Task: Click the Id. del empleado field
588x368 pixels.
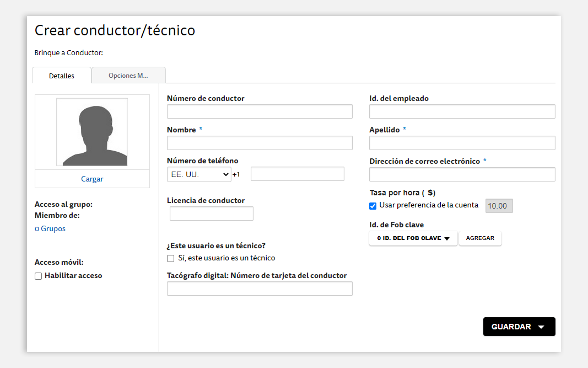Action: 462,111
